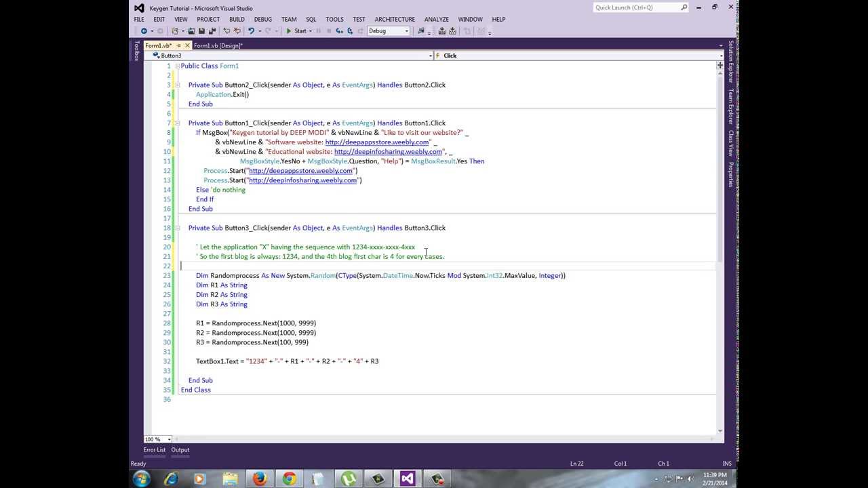Click the deepinfosharing link on line 13
The height and width of the screenshot is (488, 868).
(x=302, y=180)
